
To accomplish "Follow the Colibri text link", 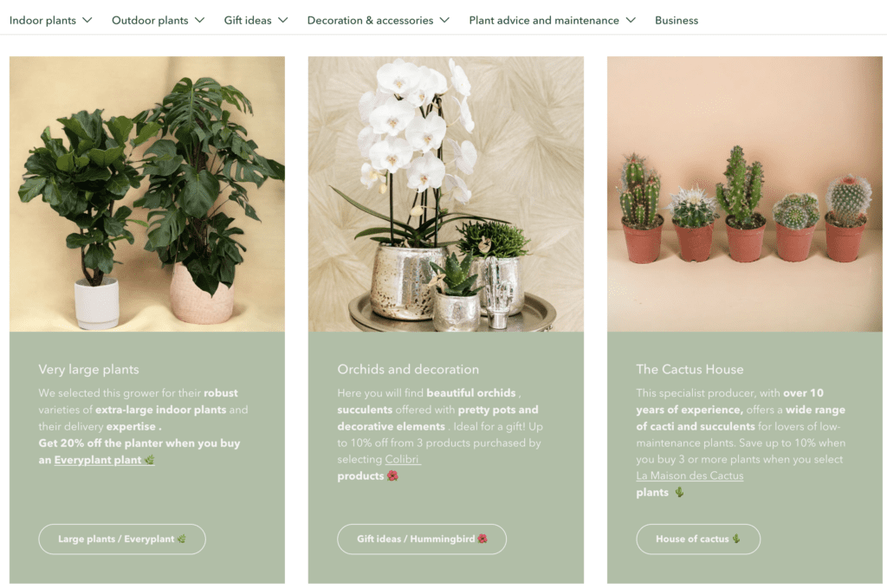I will [x=402, y=459].
